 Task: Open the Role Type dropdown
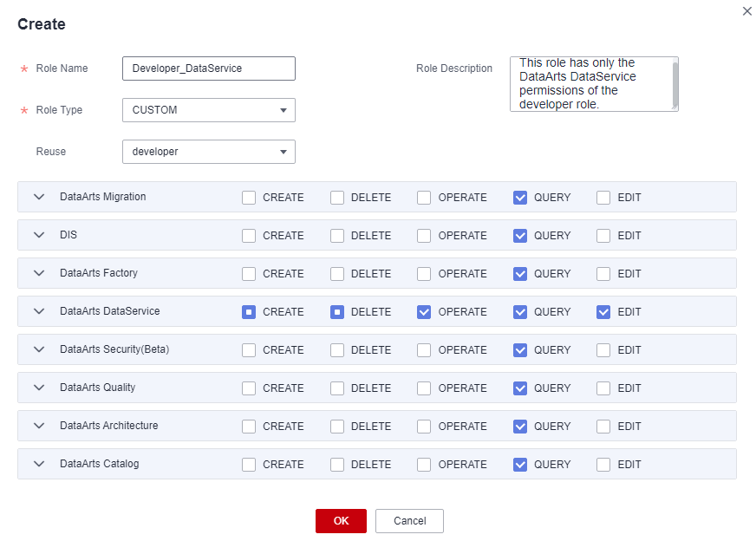click(x=209, y=110)
